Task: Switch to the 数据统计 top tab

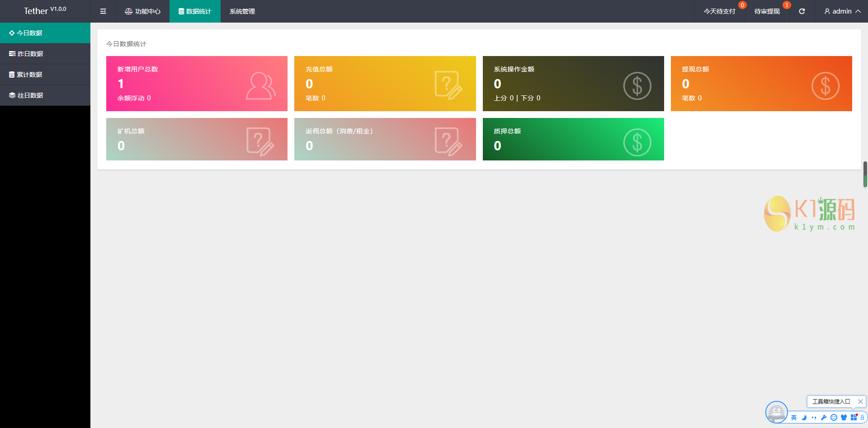Action: click(x=195, y=11)
